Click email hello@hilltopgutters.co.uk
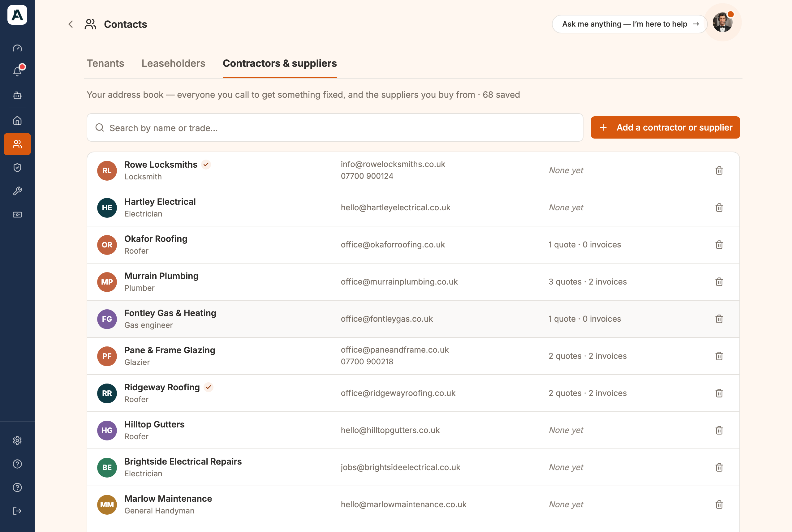 [390, 430]
